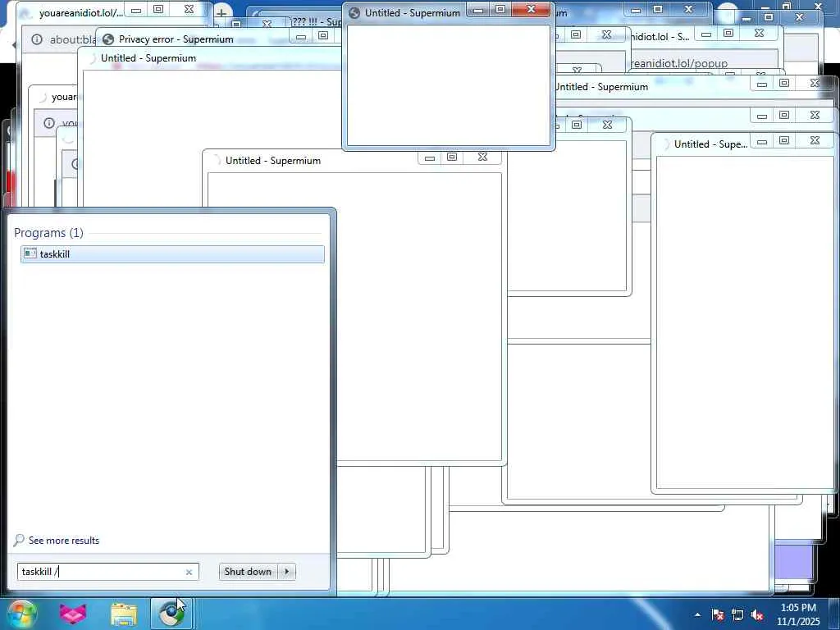840x630 pixels.
Task: Click the muted volume tray icon
Action: [x=757, y=614]
